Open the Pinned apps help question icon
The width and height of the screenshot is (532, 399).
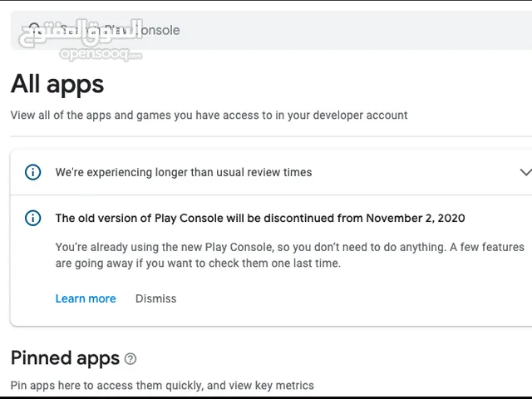coord(131,358)
